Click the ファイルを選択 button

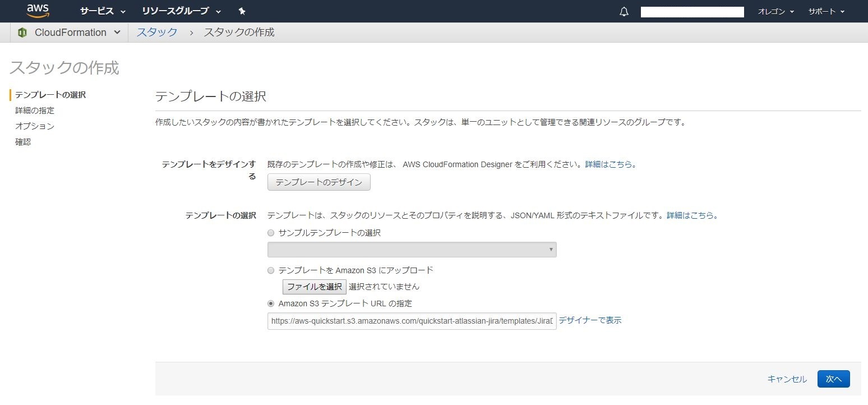click(x=315, y=287)
